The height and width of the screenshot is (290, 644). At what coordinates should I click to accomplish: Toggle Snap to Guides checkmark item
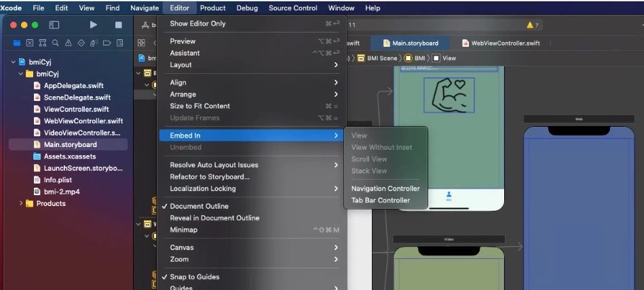pyautogui.click(x=251, y=277)
